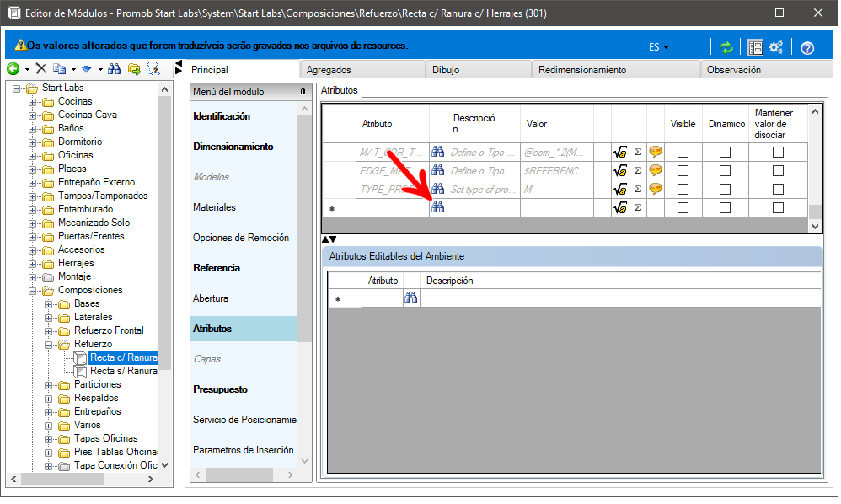Screen dimensions: 841x504
Task: Click the binoculars search icon in the tree toolbar
Action: 114,69
